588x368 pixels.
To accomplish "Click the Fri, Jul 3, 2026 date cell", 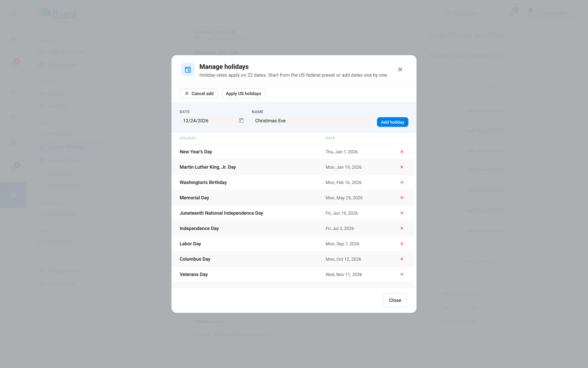I will point(340,228).
